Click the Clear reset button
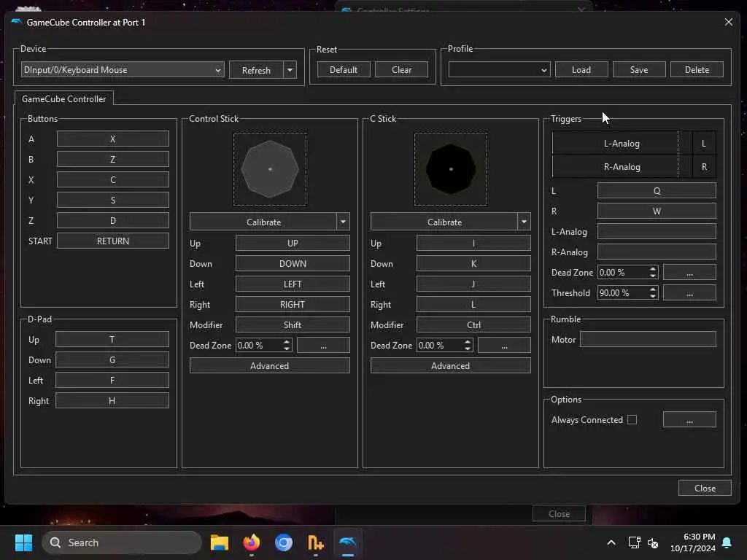Image resolution: width=747 pixels, height=560 pixels. coord(401,69)
